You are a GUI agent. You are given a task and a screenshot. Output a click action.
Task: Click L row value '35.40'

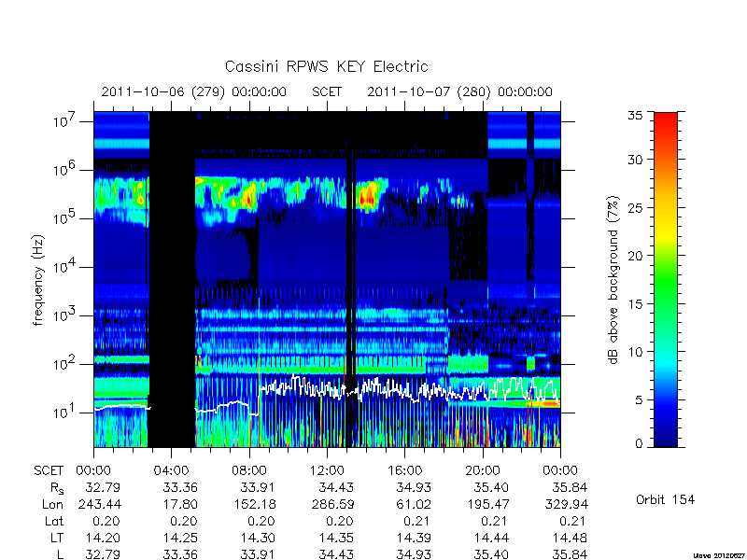click(491, 554)
